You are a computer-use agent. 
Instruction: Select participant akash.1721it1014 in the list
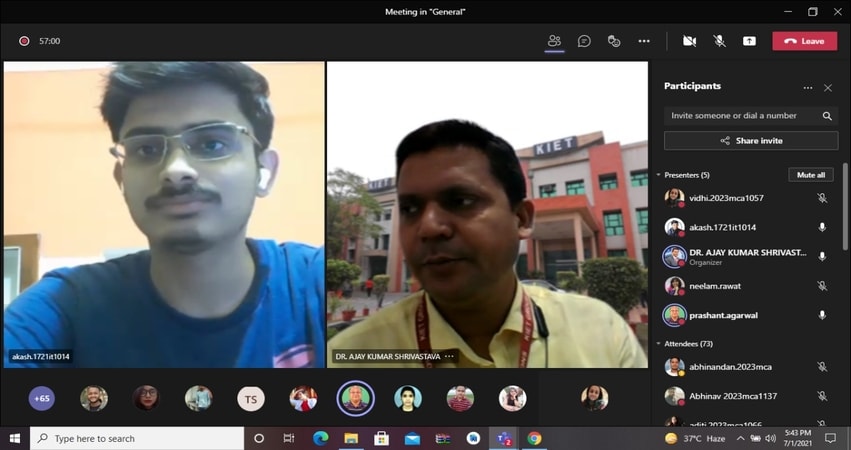coord(722,227)
